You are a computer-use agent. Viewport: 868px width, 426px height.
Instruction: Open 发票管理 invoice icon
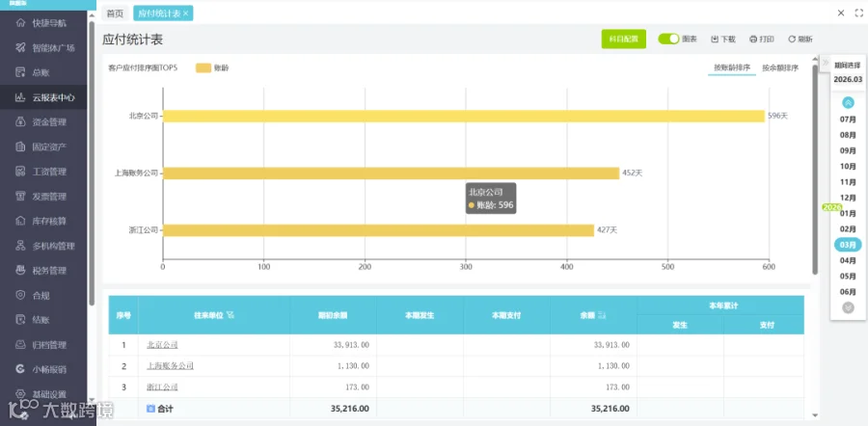(x=20, y=196)
